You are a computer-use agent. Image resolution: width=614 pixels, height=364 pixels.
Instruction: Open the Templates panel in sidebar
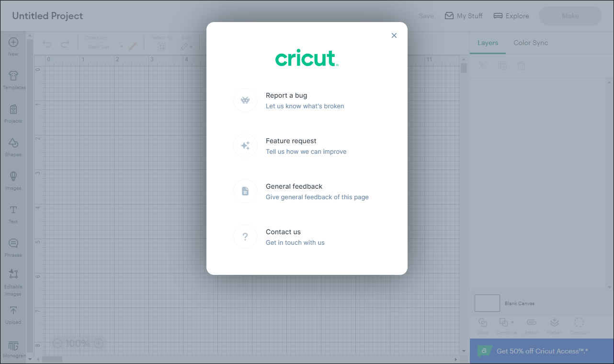coord(13,80)
